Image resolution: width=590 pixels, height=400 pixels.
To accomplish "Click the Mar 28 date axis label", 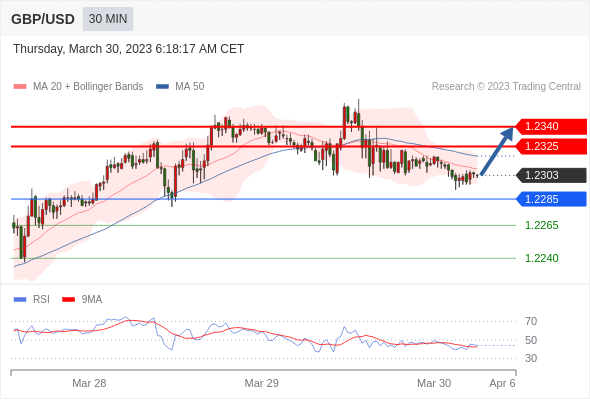I will [89, 383].
